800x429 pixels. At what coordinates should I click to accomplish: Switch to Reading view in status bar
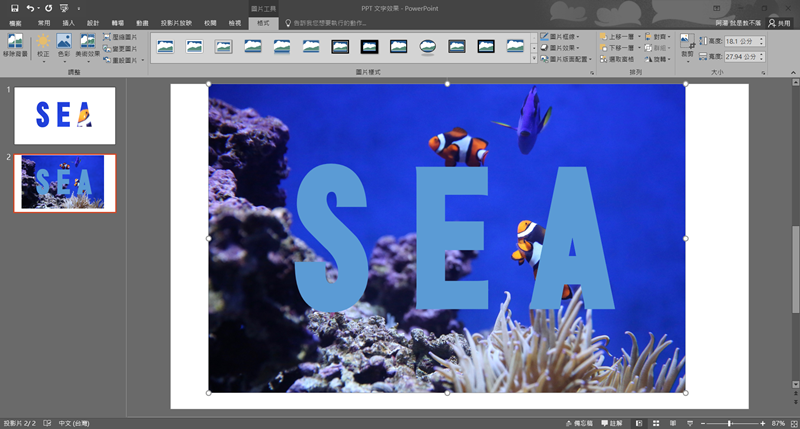pyautogui.click(x=675, y=423)
